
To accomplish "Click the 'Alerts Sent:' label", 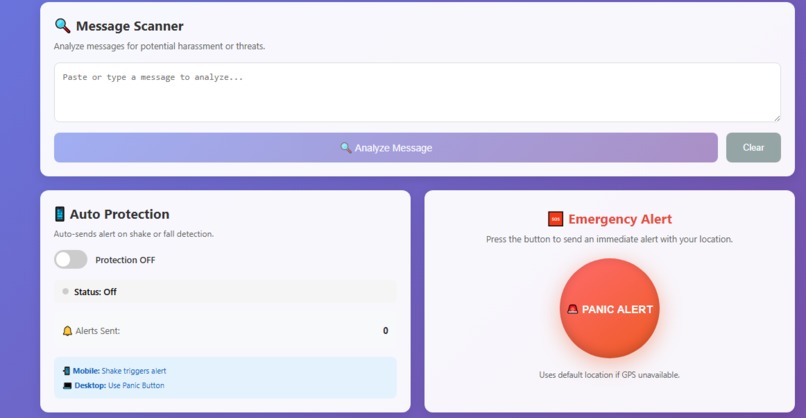I will 98,331.
